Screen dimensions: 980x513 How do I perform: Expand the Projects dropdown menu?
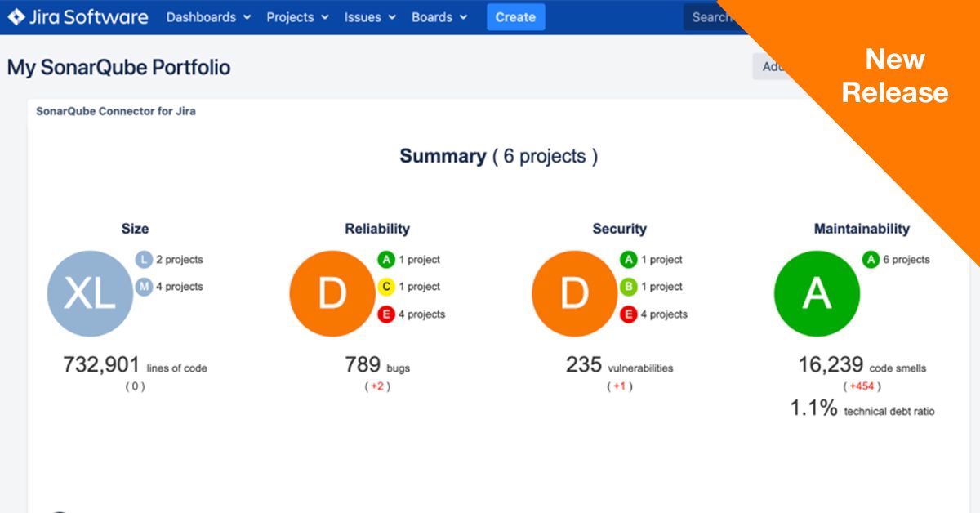point(298,17)
